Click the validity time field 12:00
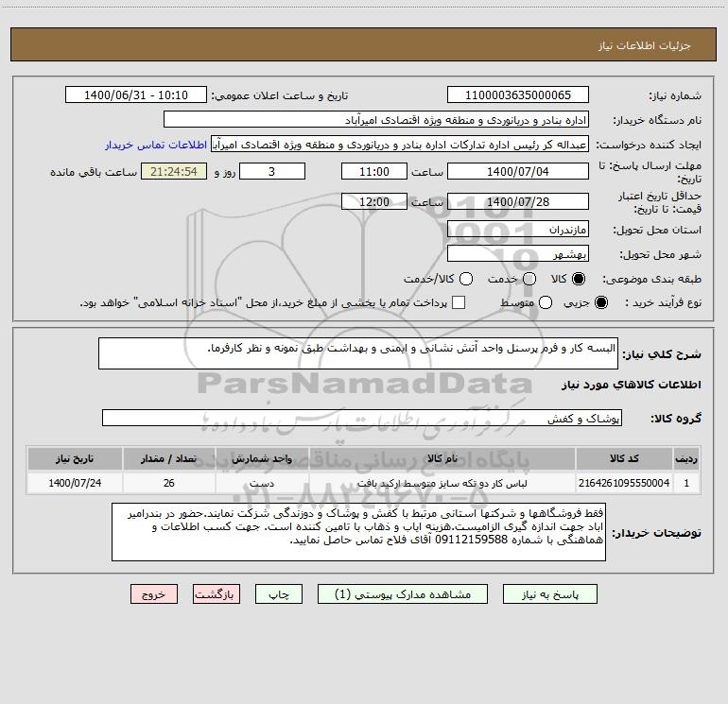Image resolution: width=728 pixels, height=704 pixels. coord(374,201)
